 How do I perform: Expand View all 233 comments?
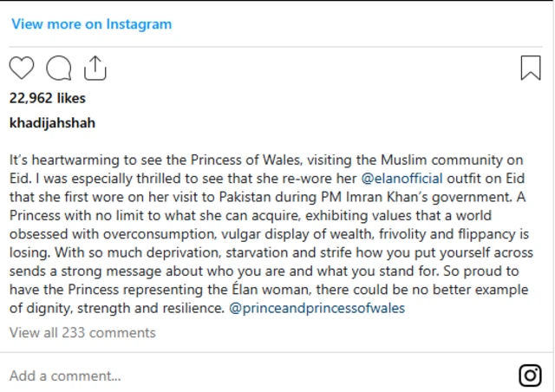(82, 332)
